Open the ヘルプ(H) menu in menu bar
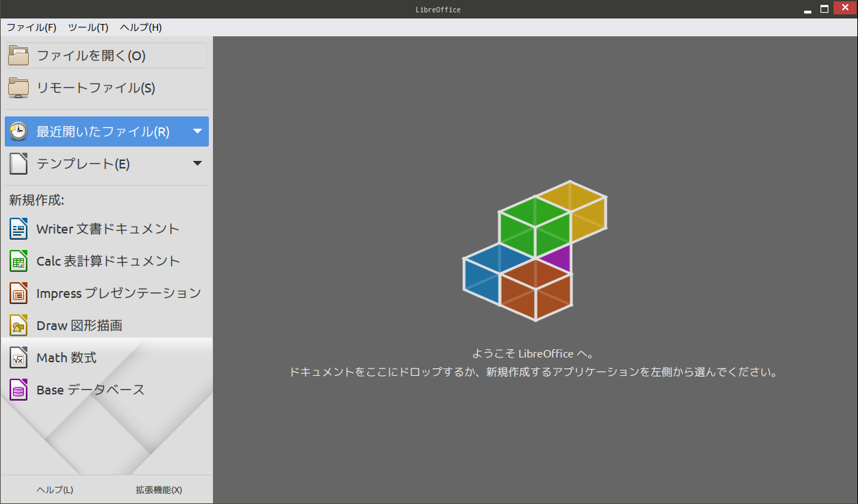 tap(141, 27)
